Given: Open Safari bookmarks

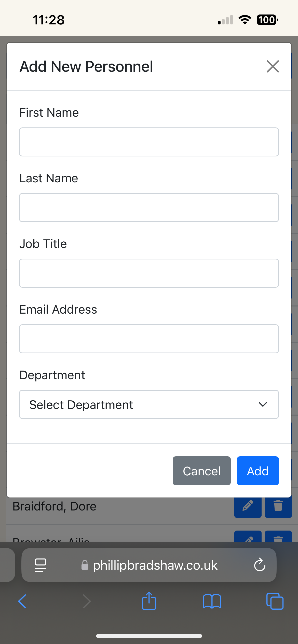Looking at the screenshot, I should pos(212,601).
